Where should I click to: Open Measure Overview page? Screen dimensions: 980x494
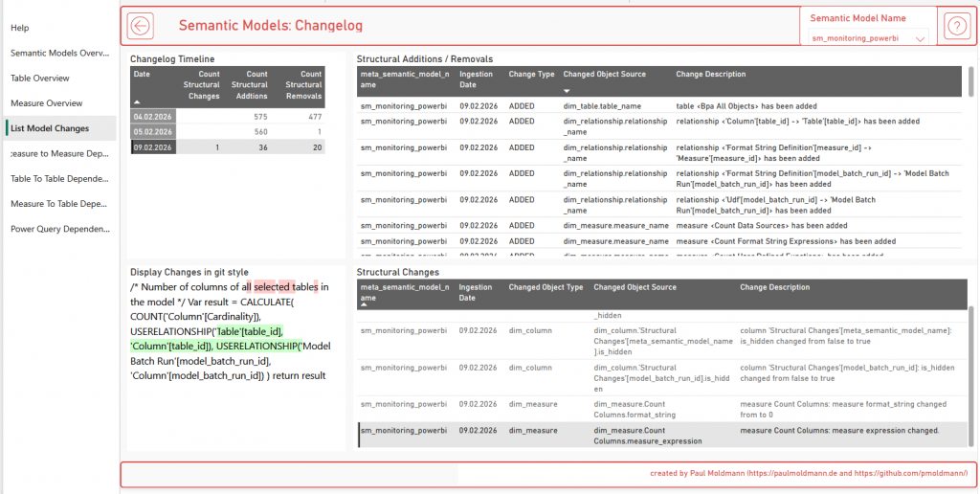pyautogui.click(x=46, y=102)
